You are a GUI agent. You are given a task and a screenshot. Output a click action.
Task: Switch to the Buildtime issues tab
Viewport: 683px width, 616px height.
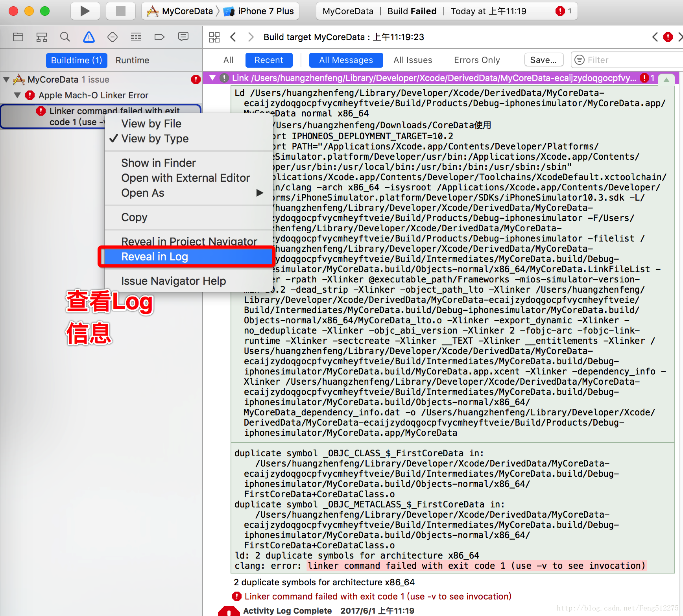76,60
